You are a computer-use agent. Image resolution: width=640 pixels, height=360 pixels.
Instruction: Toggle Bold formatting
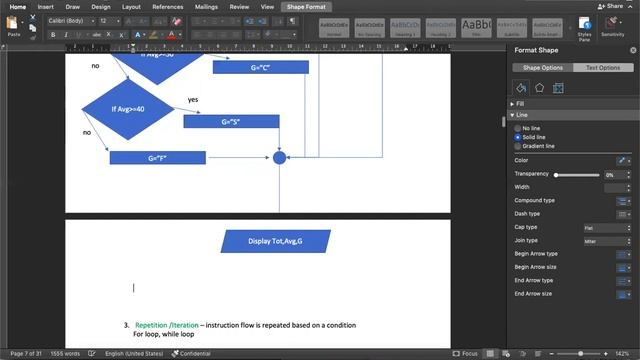click(53, 35)
